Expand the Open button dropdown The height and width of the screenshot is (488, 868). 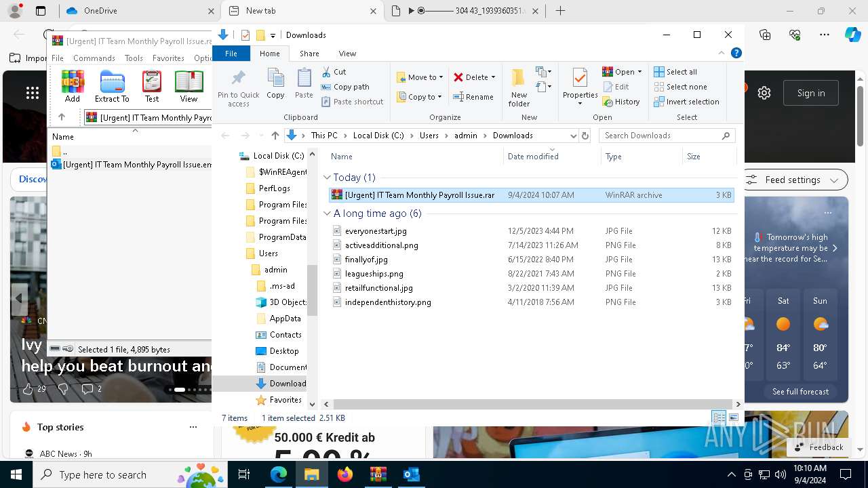click(639, 72)
